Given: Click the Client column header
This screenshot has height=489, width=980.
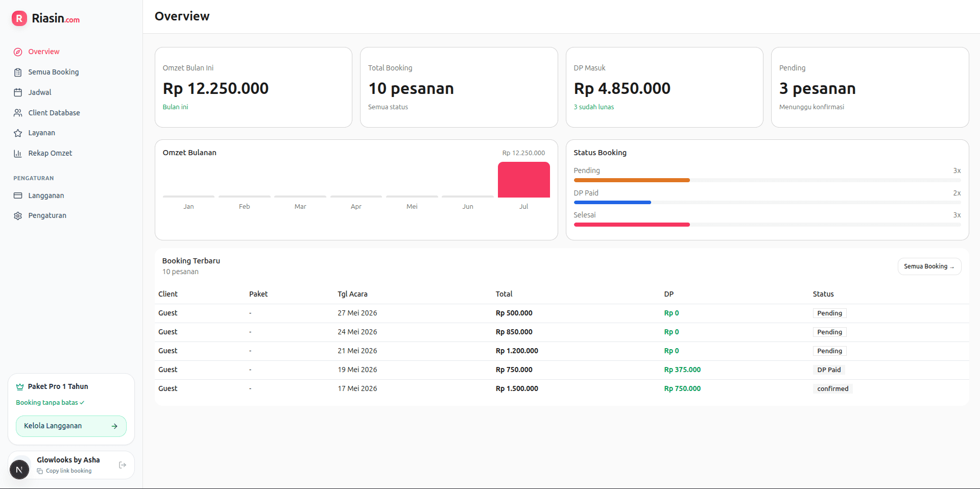Looking at the screenshot, I should (168, 294).
